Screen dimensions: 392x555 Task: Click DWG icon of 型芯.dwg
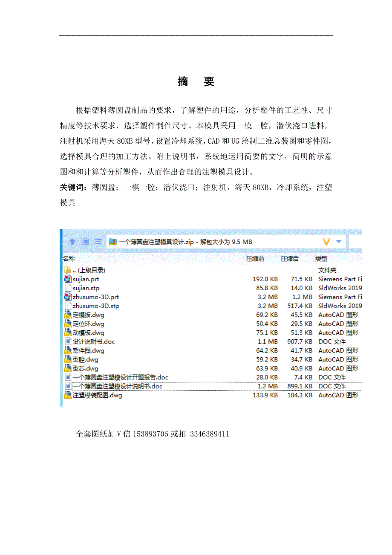[67, 369]
